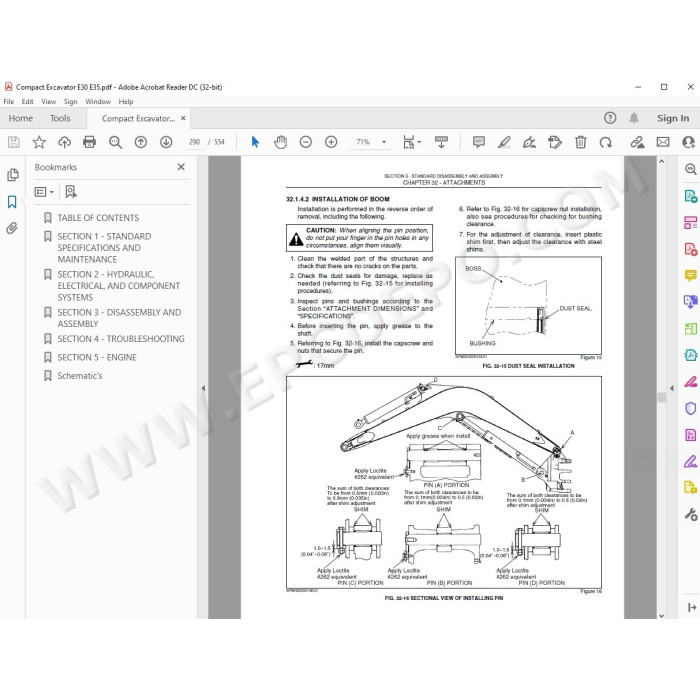
Task: Send file by email
Action: [x=663, y=142]
